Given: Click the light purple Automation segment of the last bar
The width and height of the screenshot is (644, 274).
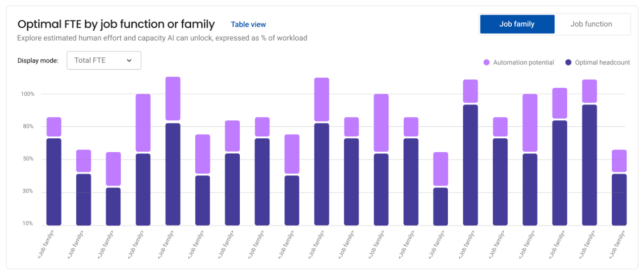Looking at the screenshot, I should pos(619,161).
